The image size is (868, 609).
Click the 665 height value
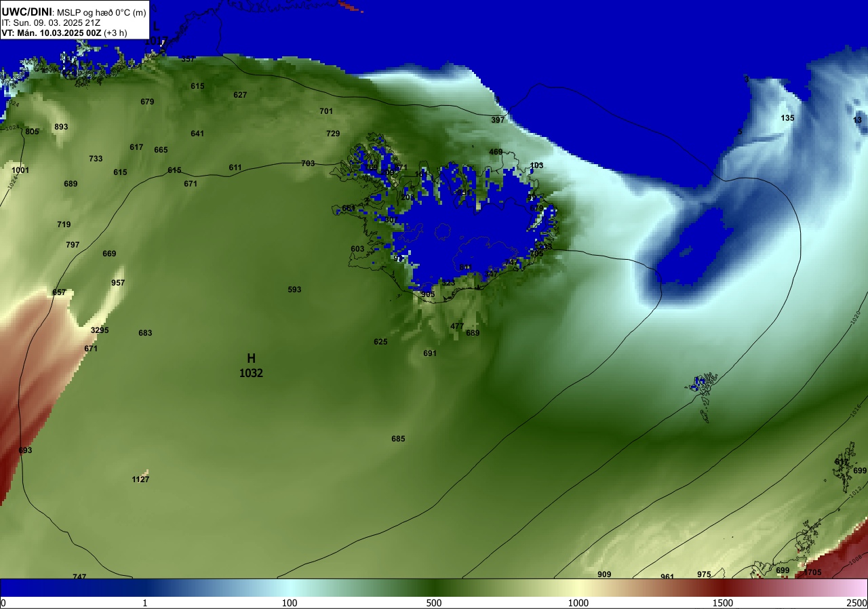(161, 150)
